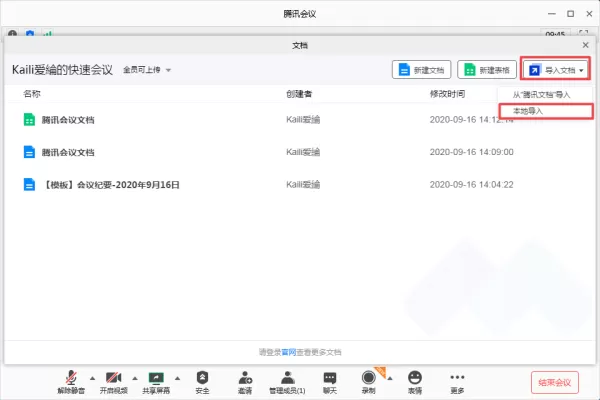The height and width of the screenshot is (400, 600).
Task: Open the official website link
Action: point(289,352)
